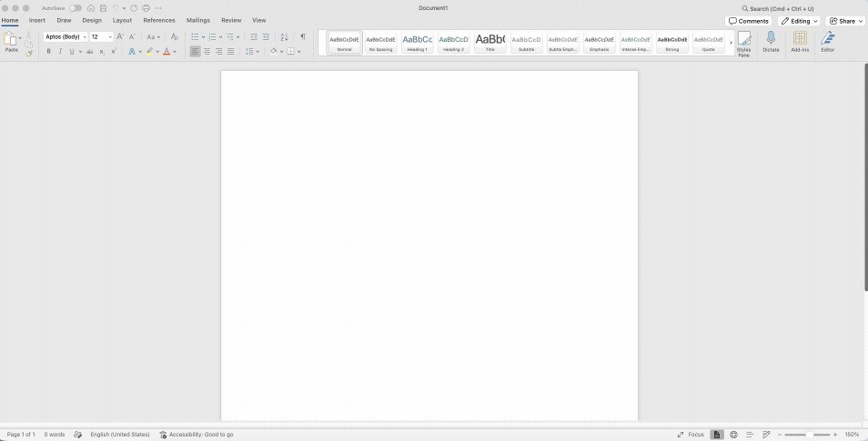Screen dimensions: 868x441
Task: Click the Multilevel List icon
Action: (x=230, y=37)
